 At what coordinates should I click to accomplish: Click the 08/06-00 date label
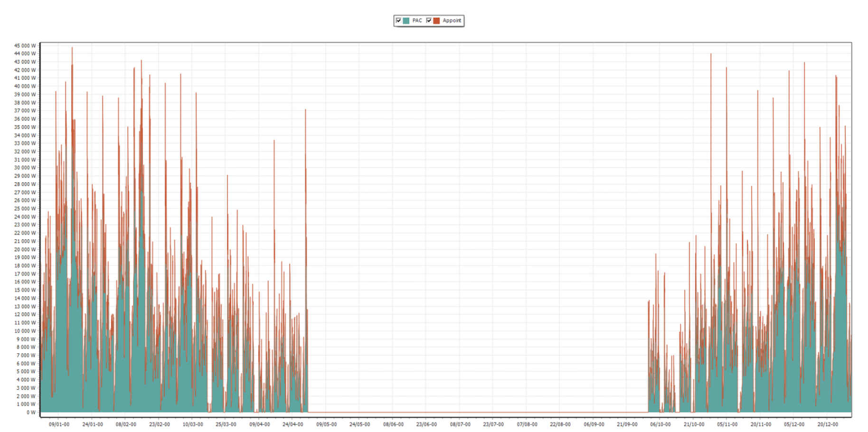click(393, 424)
